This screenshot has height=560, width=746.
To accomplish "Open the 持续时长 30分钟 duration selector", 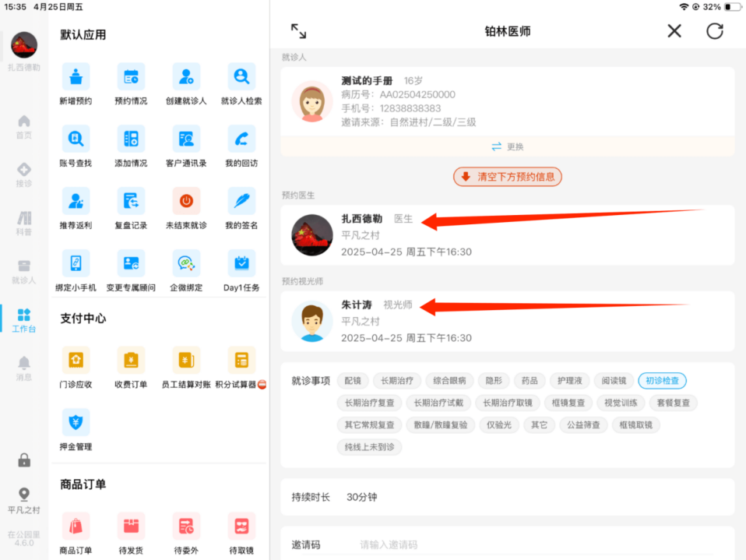I will click(508, 497).
